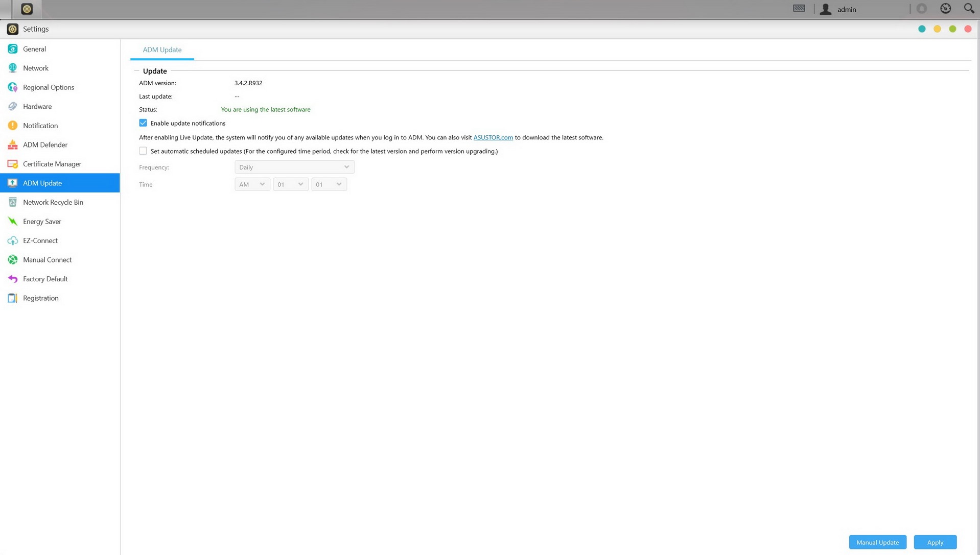The width and height of the screenshot is (980, 555).
Task: Open Network Recycle Bin page
Action: [x=60, y=202]
